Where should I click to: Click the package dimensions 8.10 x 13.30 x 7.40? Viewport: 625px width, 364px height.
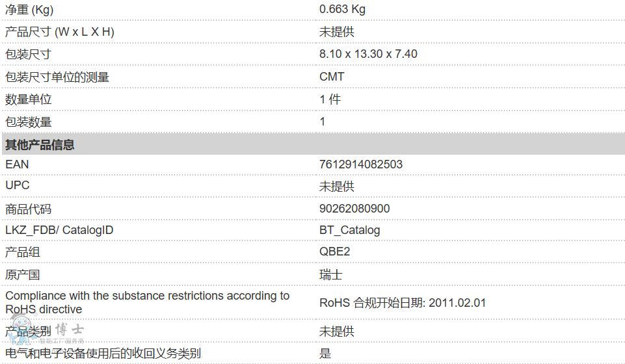368,54
